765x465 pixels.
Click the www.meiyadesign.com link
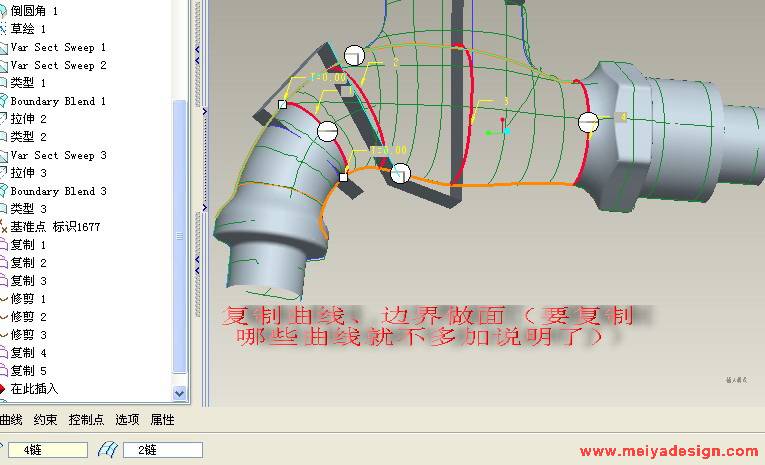coord(669,451)
